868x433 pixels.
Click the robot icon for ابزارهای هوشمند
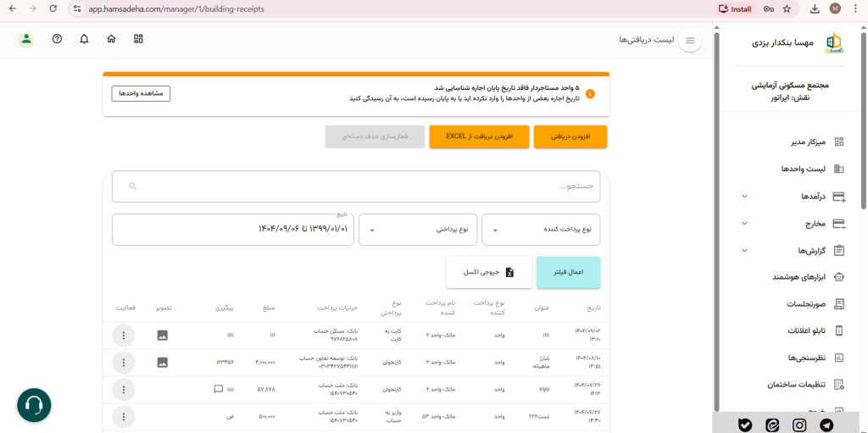click(x=839, y=277)
